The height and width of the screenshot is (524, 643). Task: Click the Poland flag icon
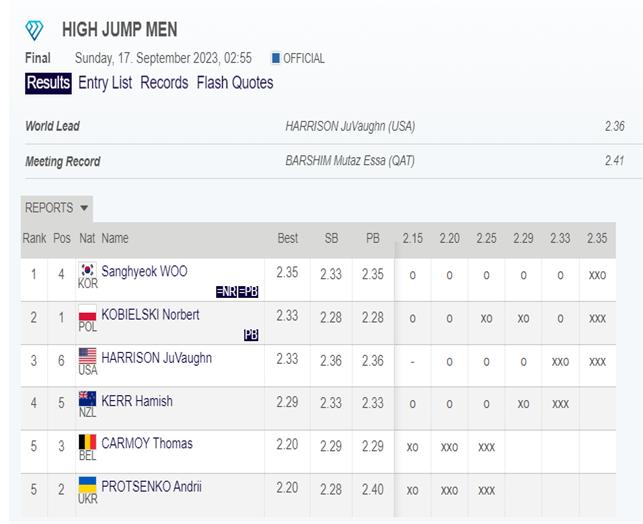tap(87, 313)
